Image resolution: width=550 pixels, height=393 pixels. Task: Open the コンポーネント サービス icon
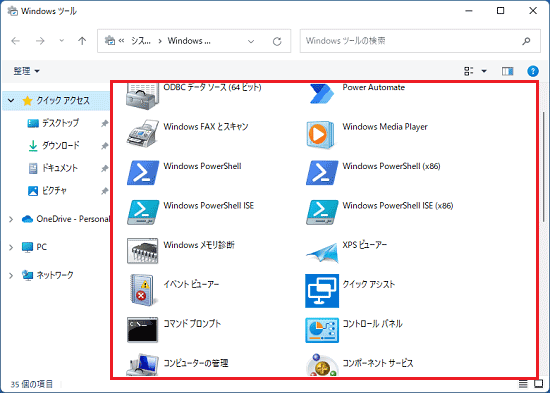click(322, 365)
